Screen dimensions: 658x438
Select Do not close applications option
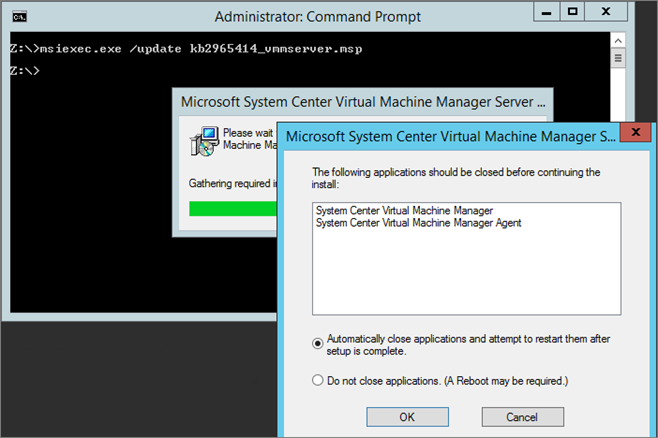pos(318,381)
